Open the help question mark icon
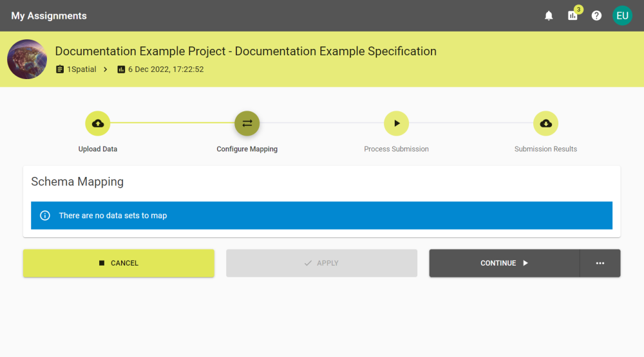The width and height of the screenshot is (644, 357). [x=596, y=15]
